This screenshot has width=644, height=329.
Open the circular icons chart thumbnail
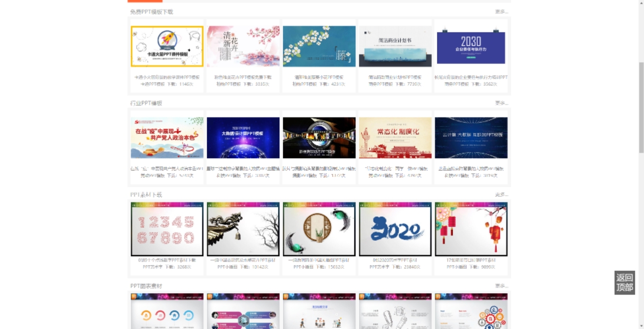167,311
